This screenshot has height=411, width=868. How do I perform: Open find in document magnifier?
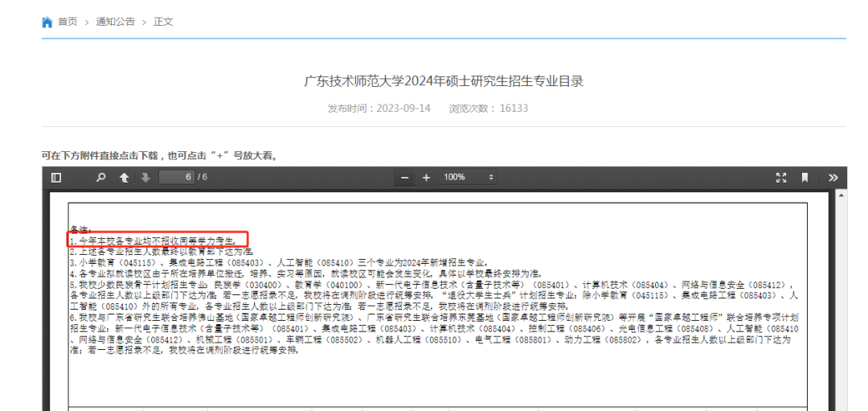(100, 177)
